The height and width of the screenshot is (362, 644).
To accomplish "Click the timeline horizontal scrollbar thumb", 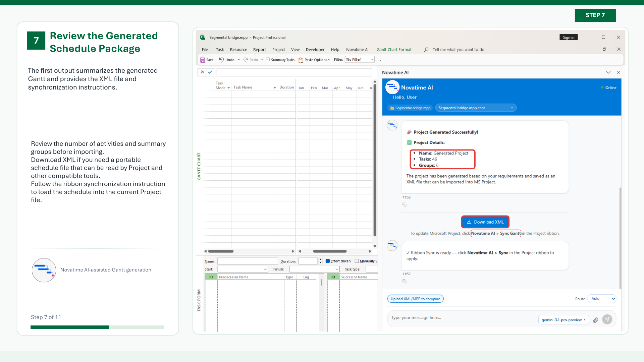I will 330,251.
